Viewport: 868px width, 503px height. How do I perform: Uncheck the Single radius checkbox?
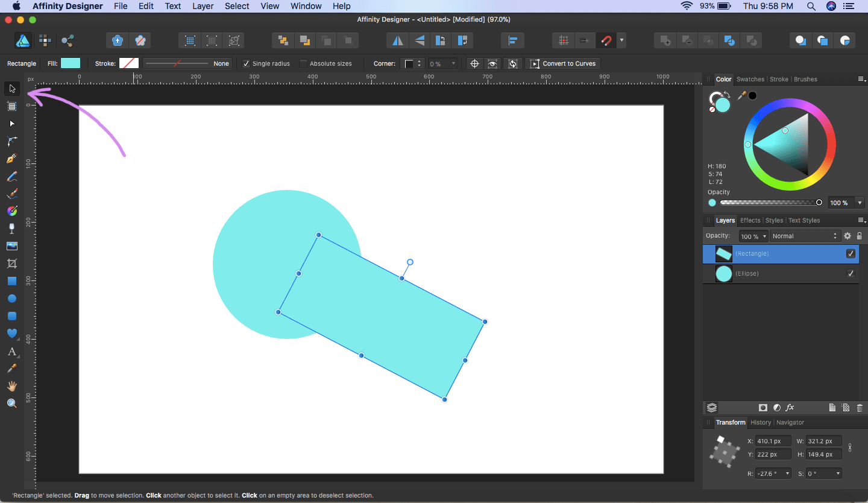coord(246,63)
